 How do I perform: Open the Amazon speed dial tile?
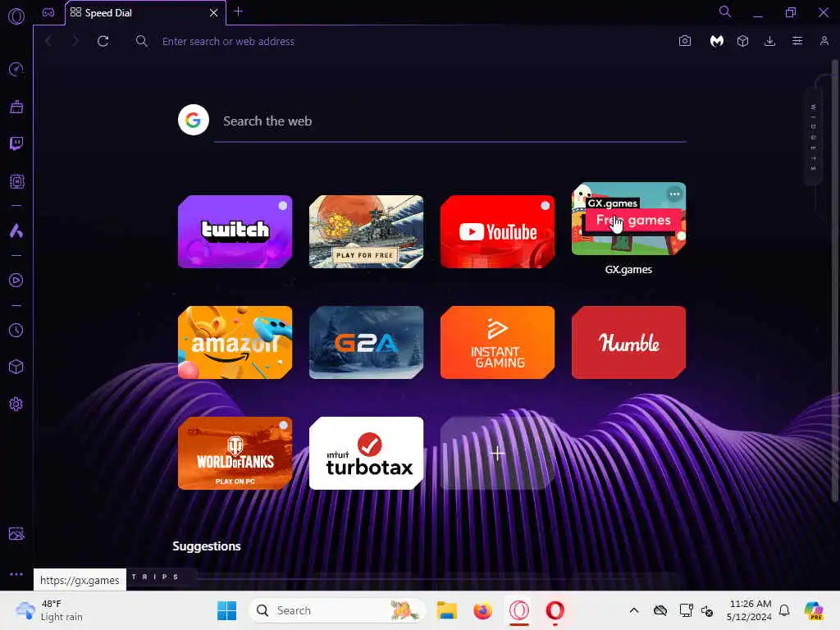[235, 342]
